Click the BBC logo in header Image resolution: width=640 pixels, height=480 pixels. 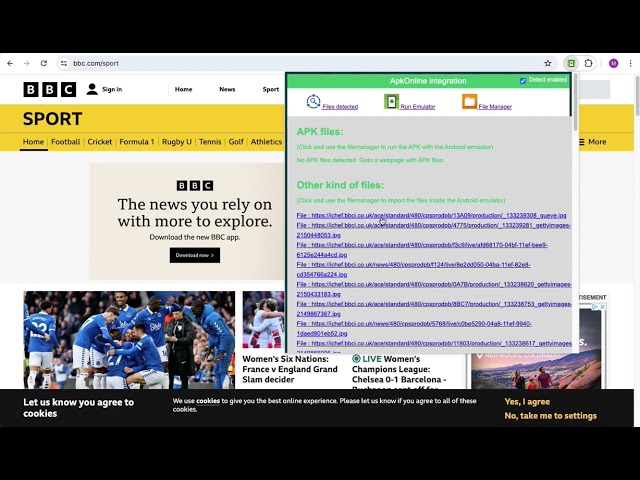click(50, 89)
